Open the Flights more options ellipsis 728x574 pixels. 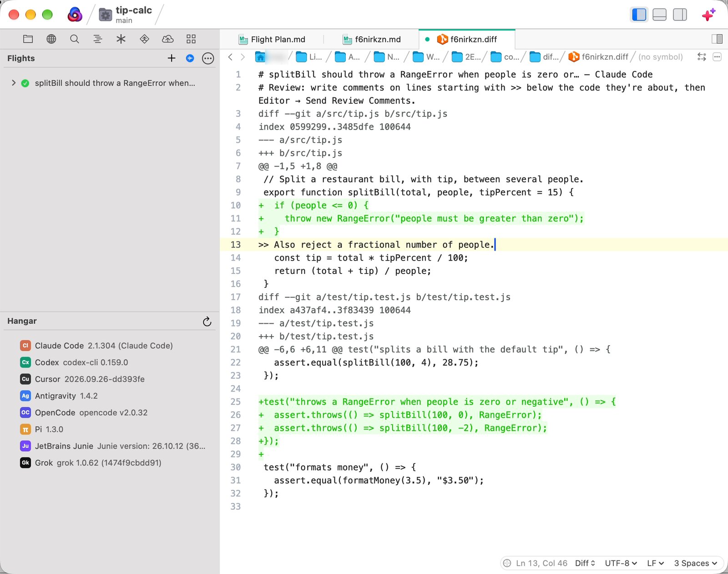pyautogui.click(x=208, y=58)
